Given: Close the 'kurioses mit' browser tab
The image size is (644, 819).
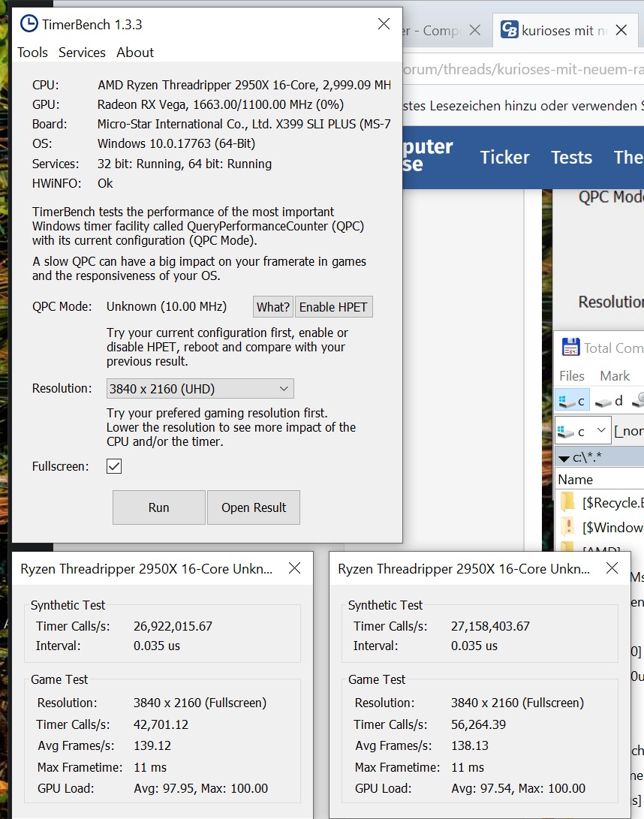Looking at the screenshot, I should (621, 30).
